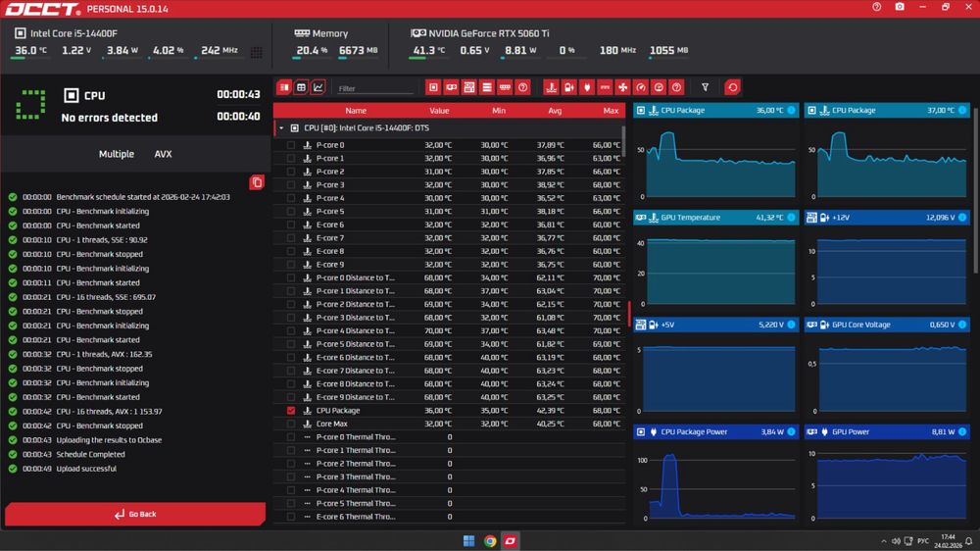Filter sensors by usage gauge icon

click(659, 87)
